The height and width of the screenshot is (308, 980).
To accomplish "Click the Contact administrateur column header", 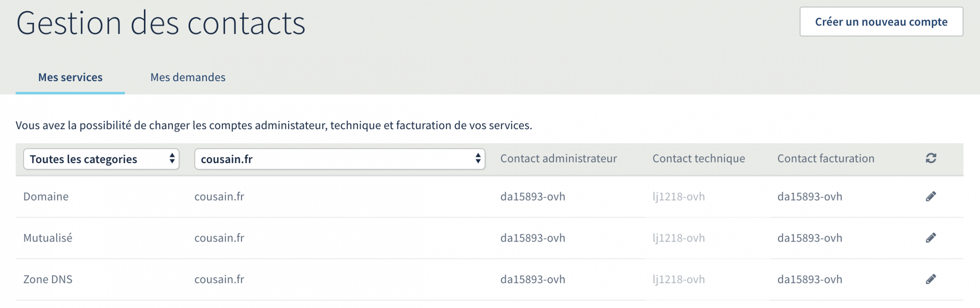I will click(x=558, y=159).
